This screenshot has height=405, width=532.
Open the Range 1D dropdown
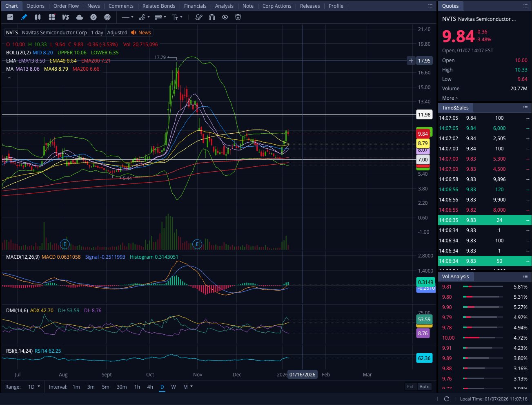[34, 387]
